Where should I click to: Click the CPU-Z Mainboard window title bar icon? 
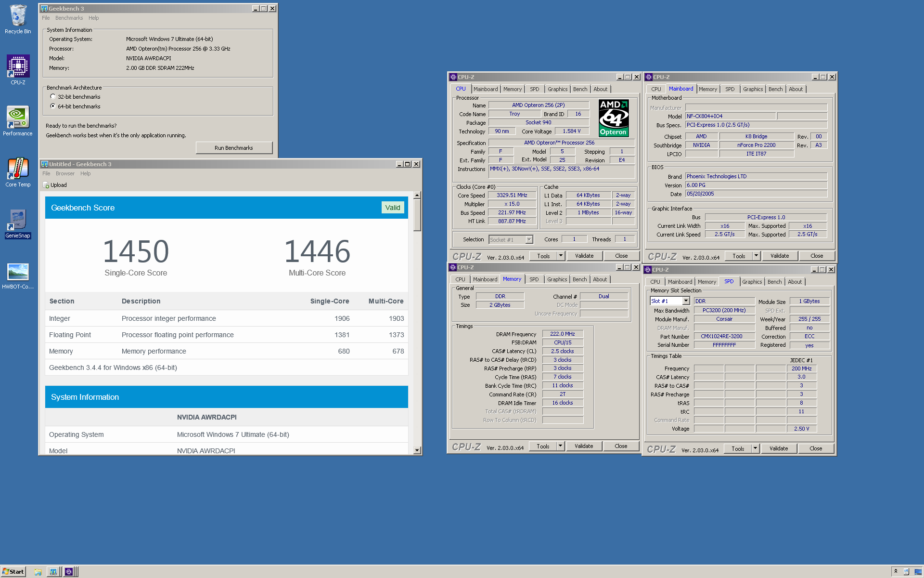(649, 77)
